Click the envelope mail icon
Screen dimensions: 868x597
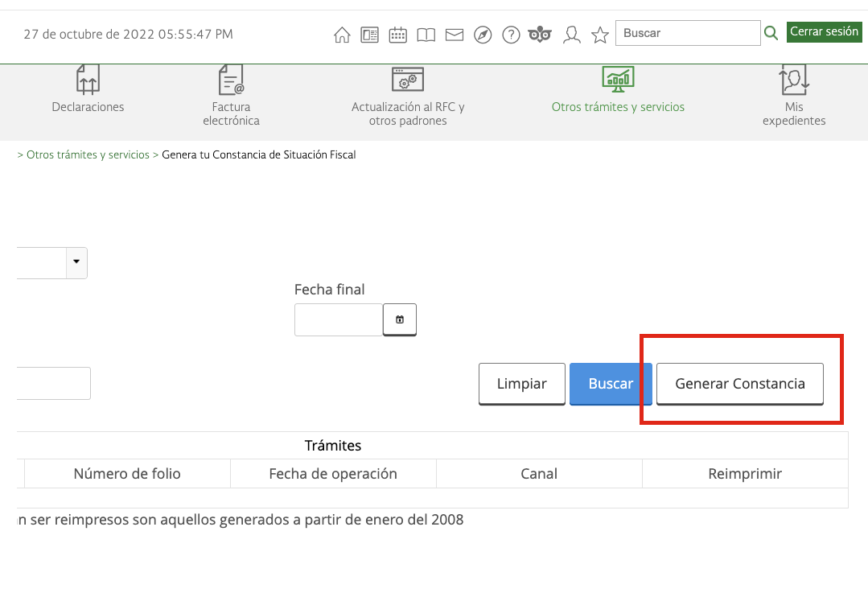tap(455, 35)
